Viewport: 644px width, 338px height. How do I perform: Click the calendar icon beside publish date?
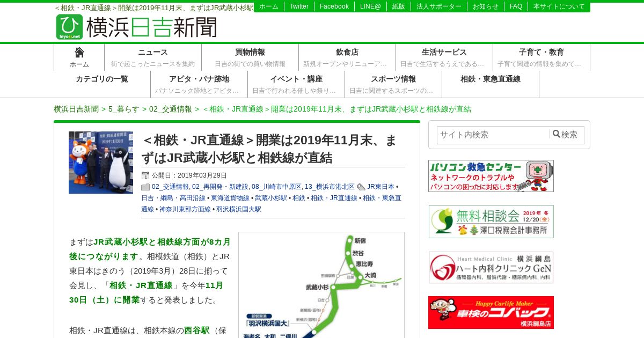pyautogui.click(x=145, y=175)
